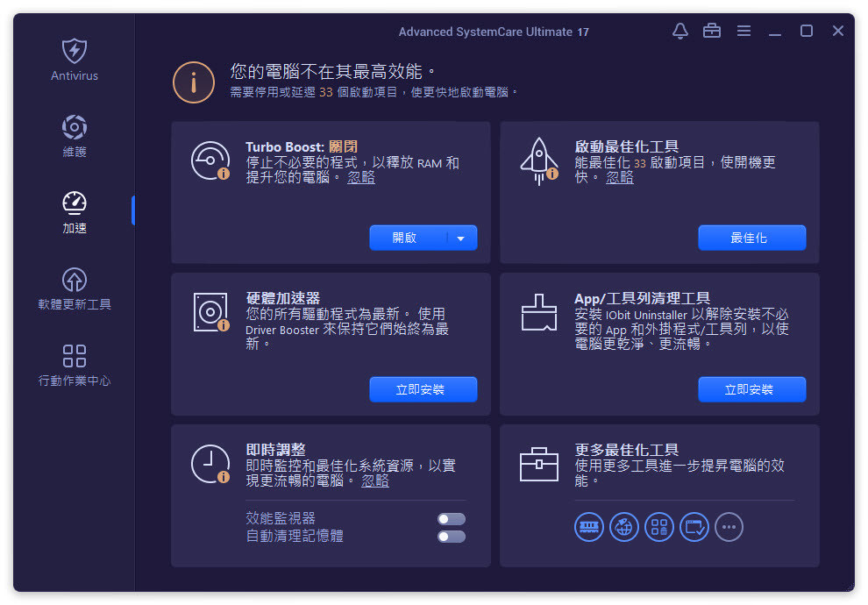Show more tools with ellipsis icon
This screenshot has width=868, height=605.
point(729,527)
